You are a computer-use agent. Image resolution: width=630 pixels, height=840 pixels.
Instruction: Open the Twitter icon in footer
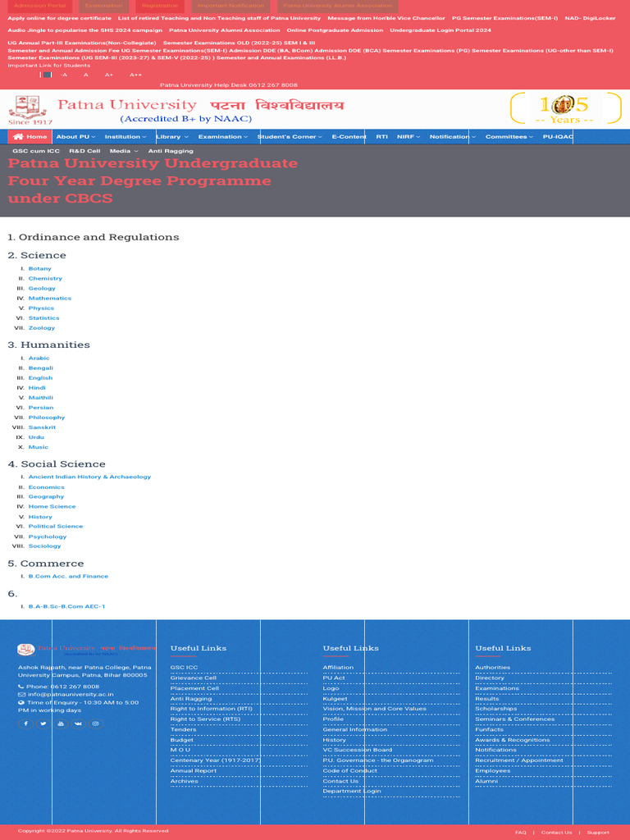pos(43,724)
